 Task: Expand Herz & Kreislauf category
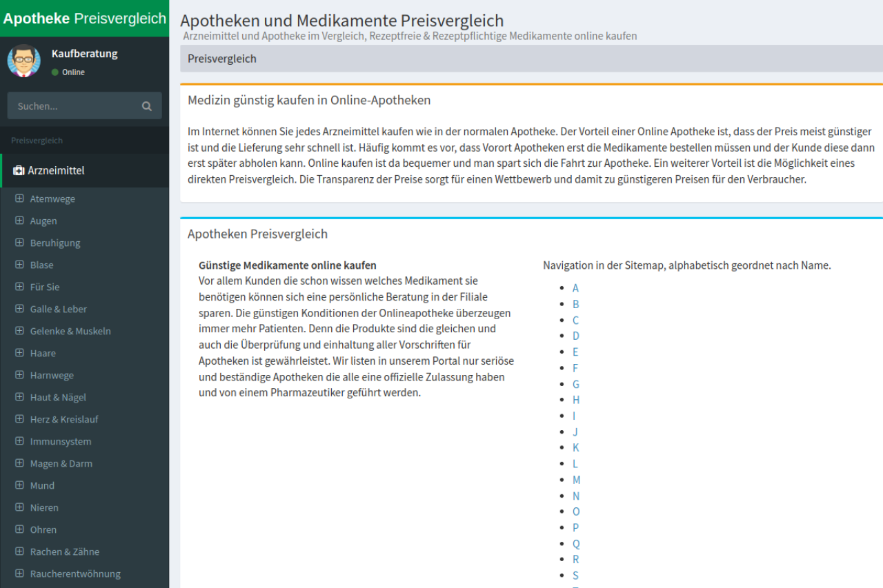[64, 419]
